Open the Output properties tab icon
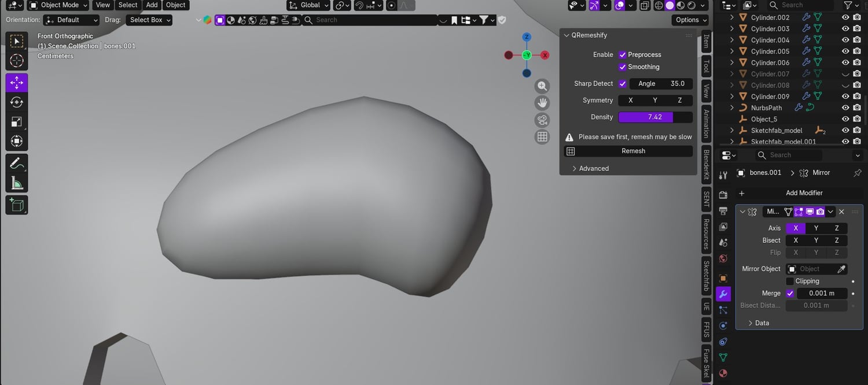868x385 pixels. [723, 210]
